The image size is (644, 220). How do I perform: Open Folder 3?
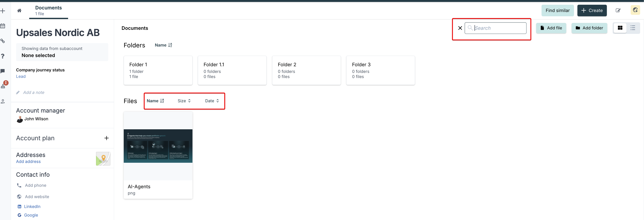coord(380,70)
